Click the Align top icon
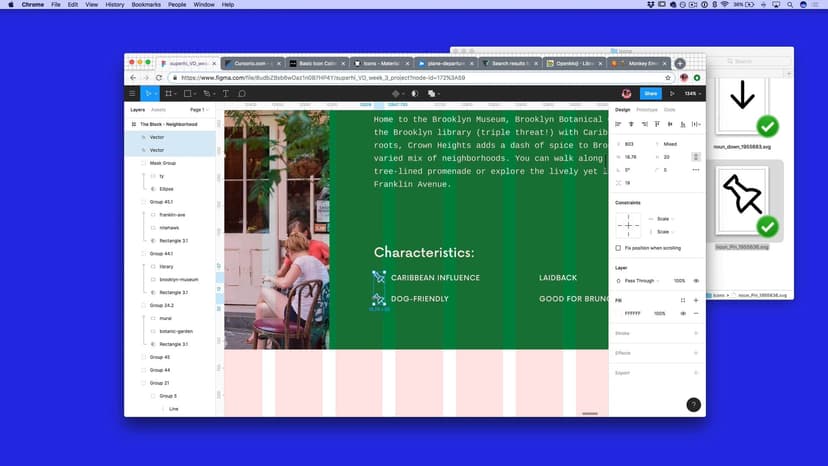This screenshot has height=466, width=828. pyautogui.click(x=657, y=124)
